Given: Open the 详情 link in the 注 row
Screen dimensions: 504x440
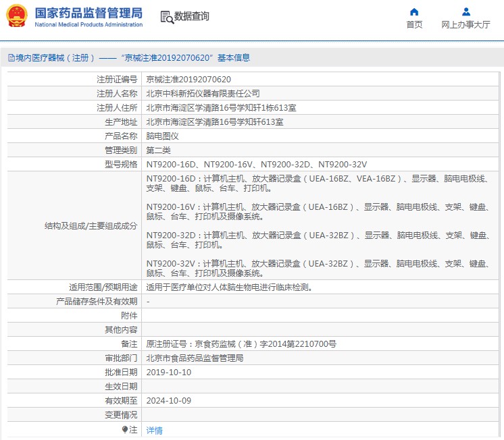Looking at the screenshot, I should pos(155,430).
